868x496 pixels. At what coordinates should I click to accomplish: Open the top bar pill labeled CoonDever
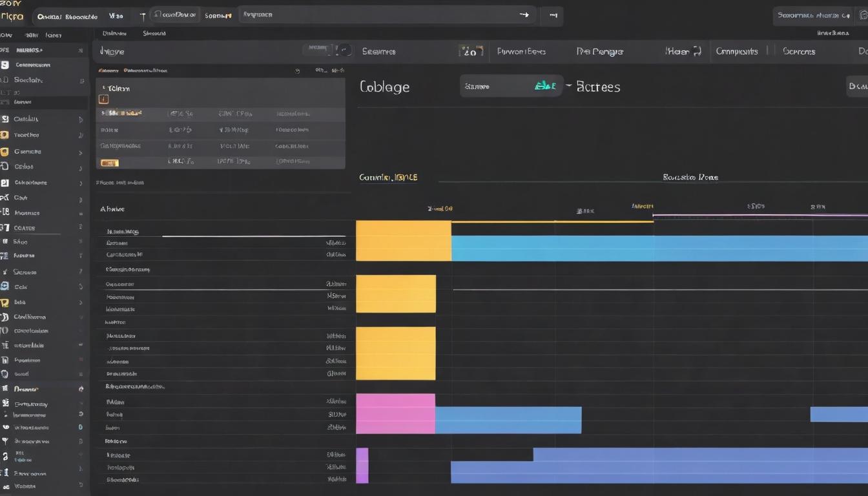pyautogui.click(x=174, y=14)
